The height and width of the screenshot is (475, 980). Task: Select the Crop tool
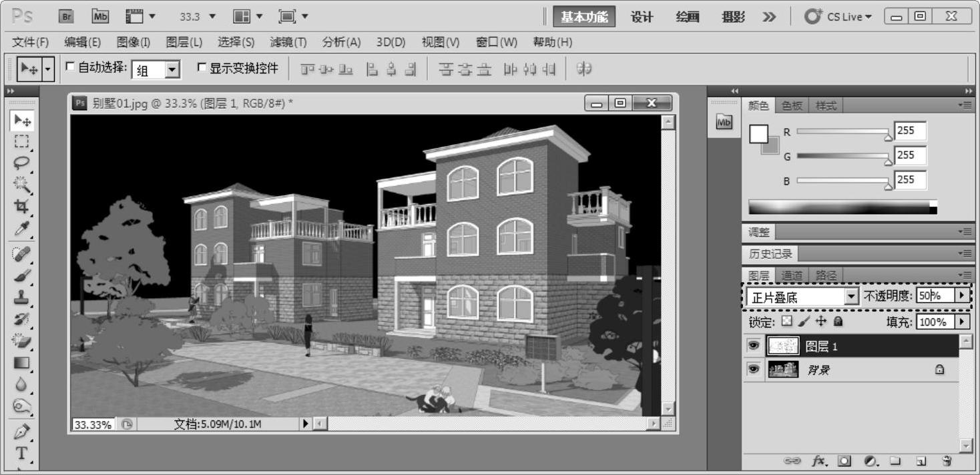[x=22, y=205]
